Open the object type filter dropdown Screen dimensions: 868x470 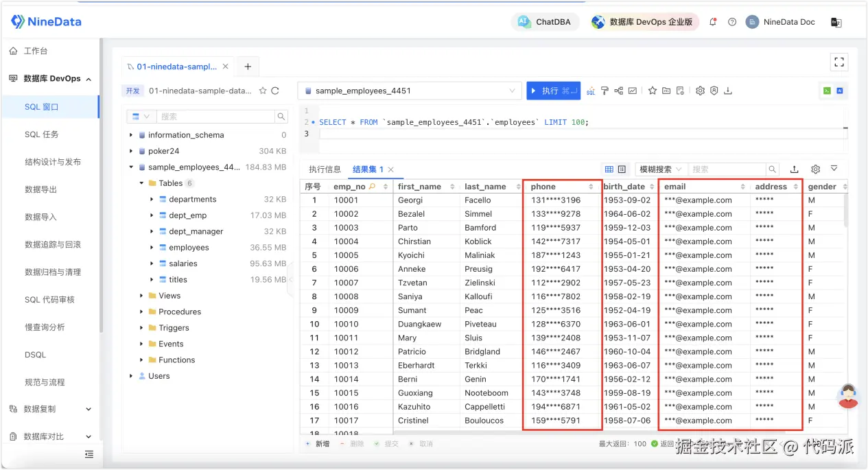141,117
